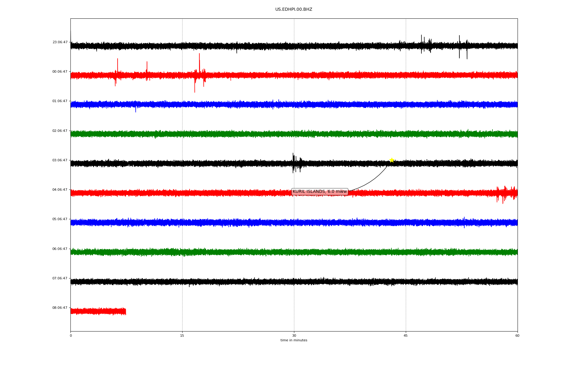Select the 06:06:47 time label
The width and height of the screenshot is (588, 368).
60,249
